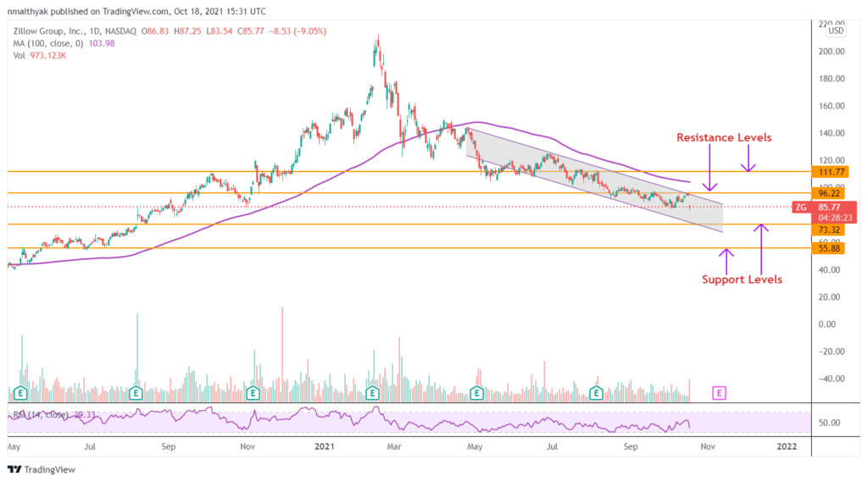Click the upcoming outlined earnings marker
The height and width of the screenshot is (482, 868).
pos(720,393)
